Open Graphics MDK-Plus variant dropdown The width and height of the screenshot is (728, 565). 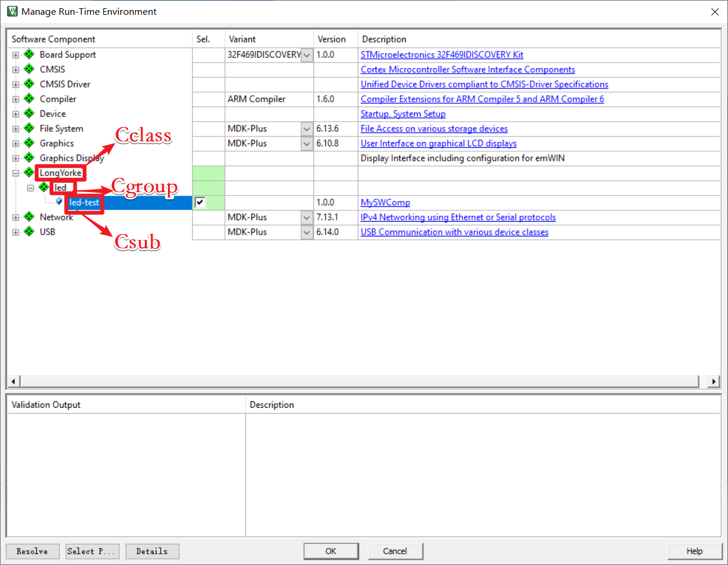(x=307, y=144)
